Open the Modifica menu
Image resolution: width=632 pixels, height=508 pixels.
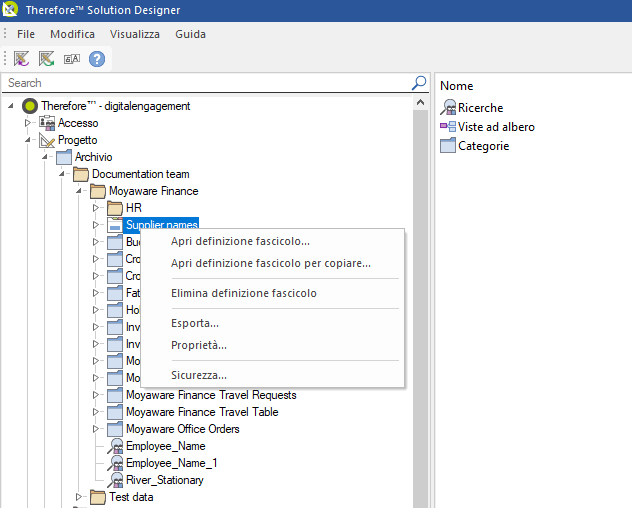point(73,34)
